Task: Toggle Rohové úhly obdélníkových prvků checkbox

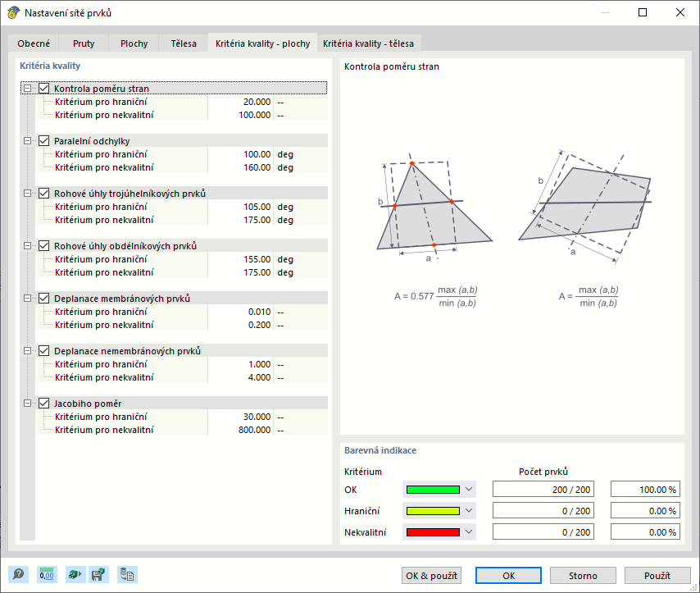Action: click(x=43, y=246)
